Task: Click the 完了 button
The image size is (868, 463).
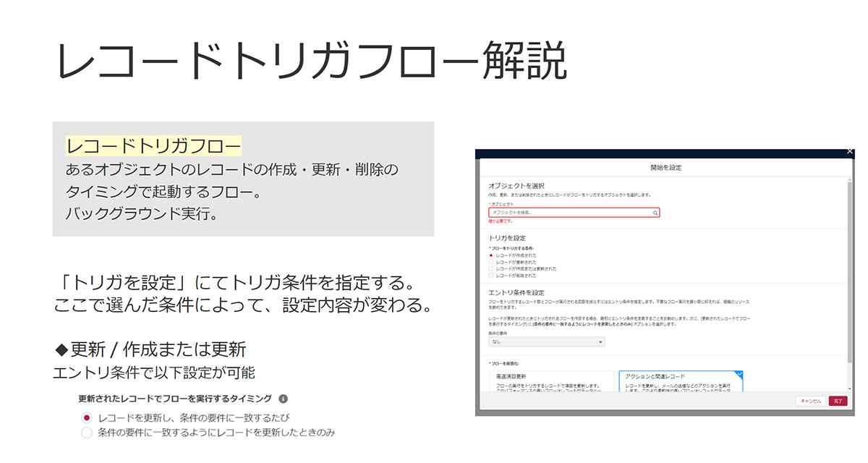Action: coord(838,400)
